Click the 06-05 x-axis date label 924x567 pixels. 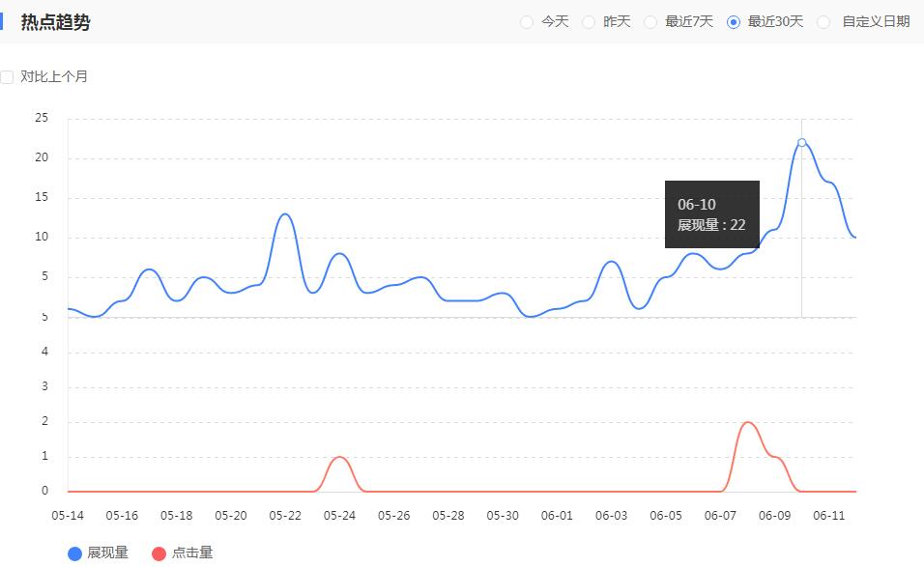[666, 516]
